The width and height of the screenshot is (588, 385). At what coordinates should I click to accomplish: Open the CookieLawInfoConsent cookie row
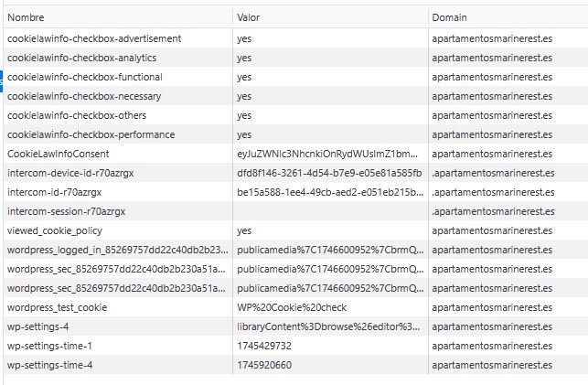click(295, 154)
